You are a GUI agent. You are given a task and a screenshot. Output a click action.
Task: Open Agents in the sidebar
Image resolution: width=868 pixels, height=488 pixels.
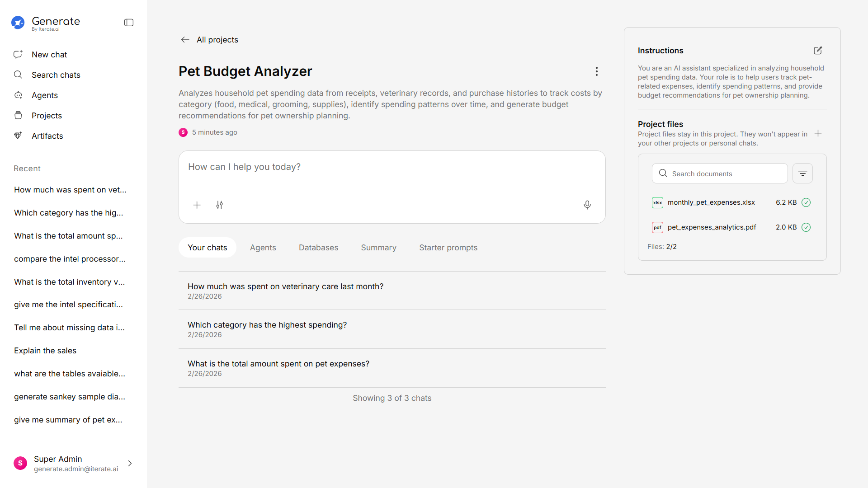(x=45, y=95)
